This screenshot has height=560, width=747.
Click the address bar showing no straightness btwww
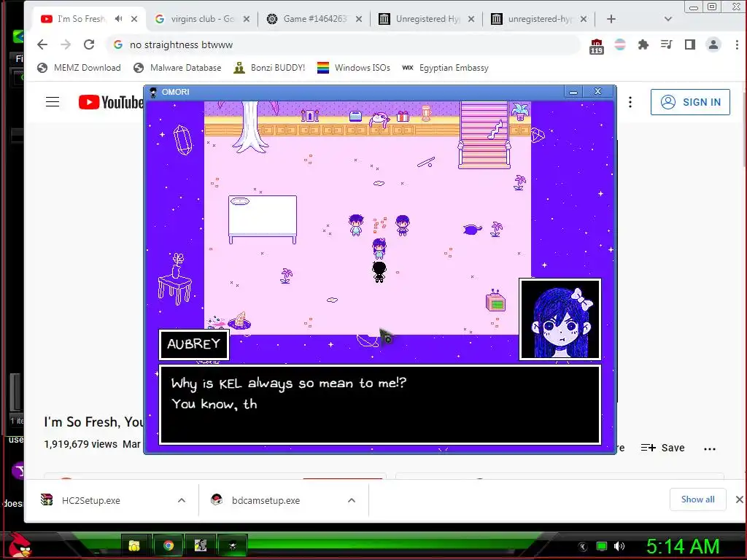click(x=343, y=44)
